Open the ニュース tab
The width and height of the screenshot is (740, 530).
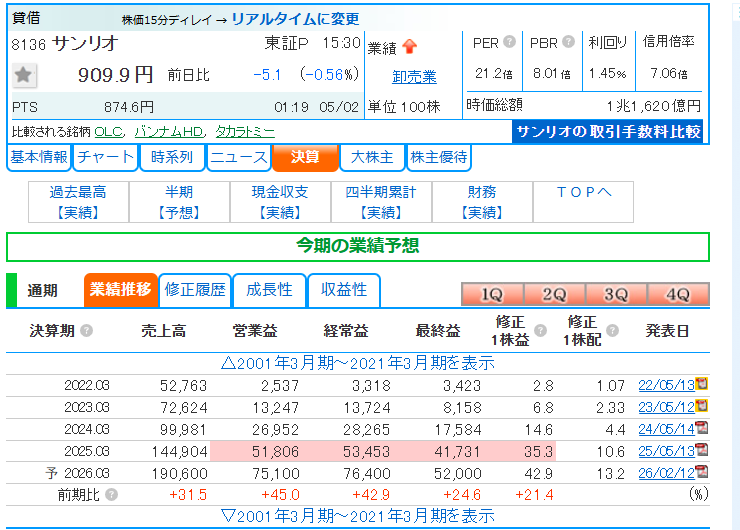[239, 157]
